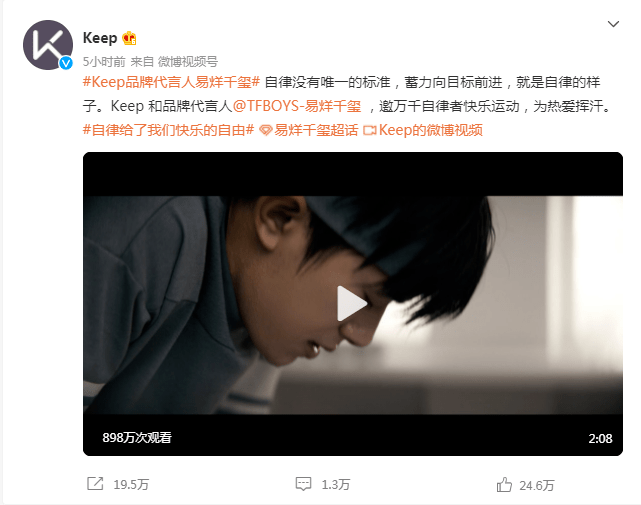The width and height of the screenshot is (641, 505).
Task: Open 易烊千玺超话 super topic link
Action: pos(316,130)
